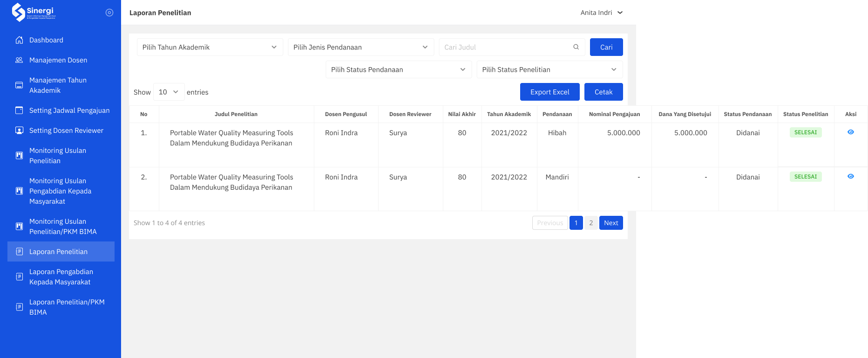The width and height of the screenshot is (868, 358).
Task: Click the SELESAI badge in Hibah row
Action: point(806,132)
